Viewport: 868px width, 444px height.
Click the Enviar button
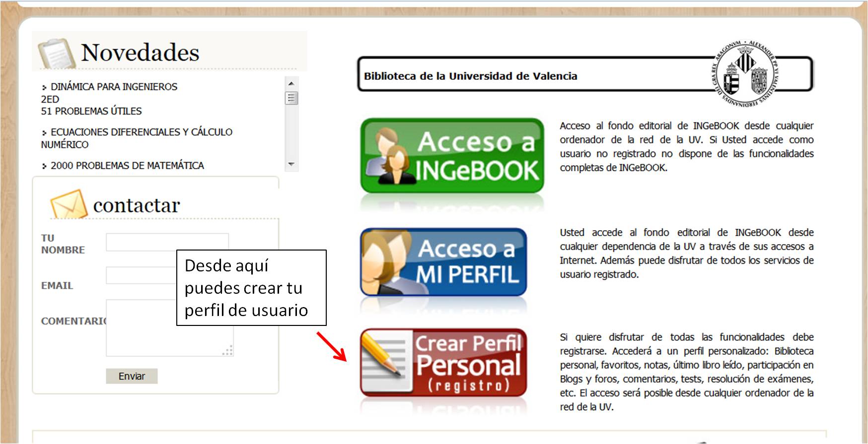pyautogui.click(x=132, y=376)
